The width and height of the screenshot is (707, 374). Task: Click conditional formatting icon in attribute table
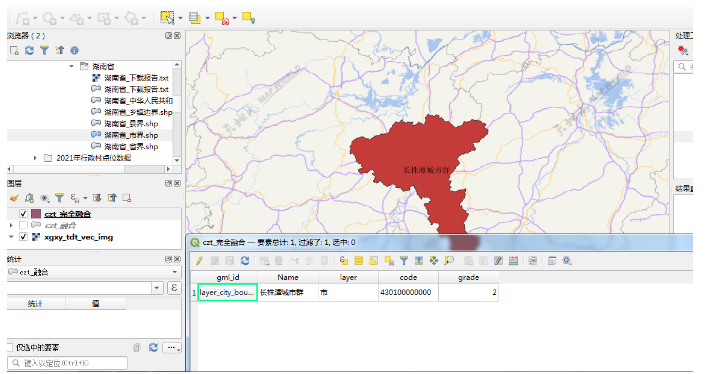(533, 260)
